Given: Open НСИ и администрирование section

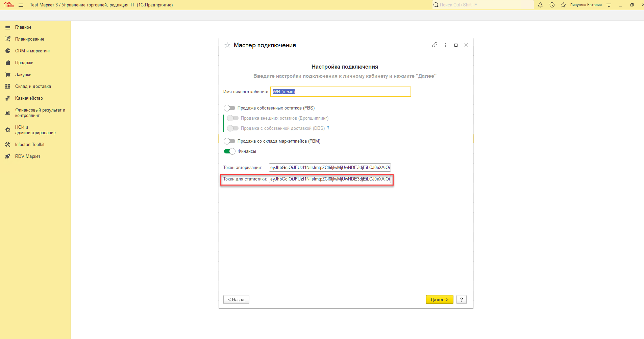Looking at the screenshot, I should pyautogui.click(x=35, y=130).
